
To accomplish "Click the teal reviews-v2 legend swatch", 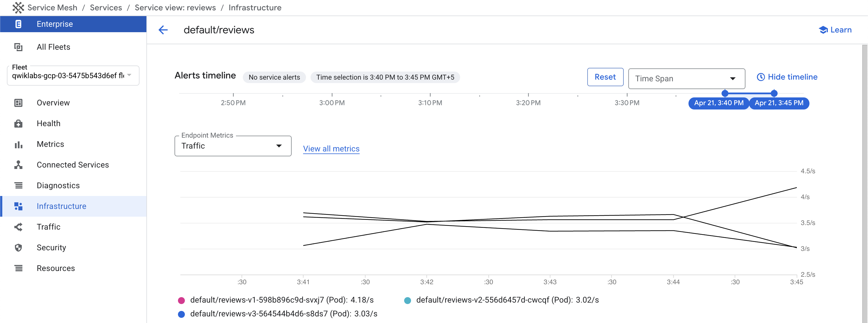I will pos(407,300).
